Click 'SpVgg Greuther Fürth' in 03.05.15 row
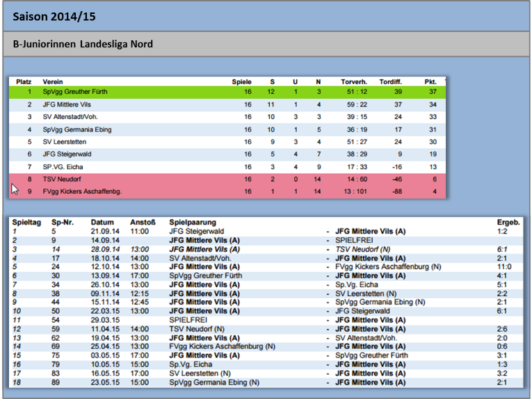Screen dimensions: 532x399 coord(371,355)
